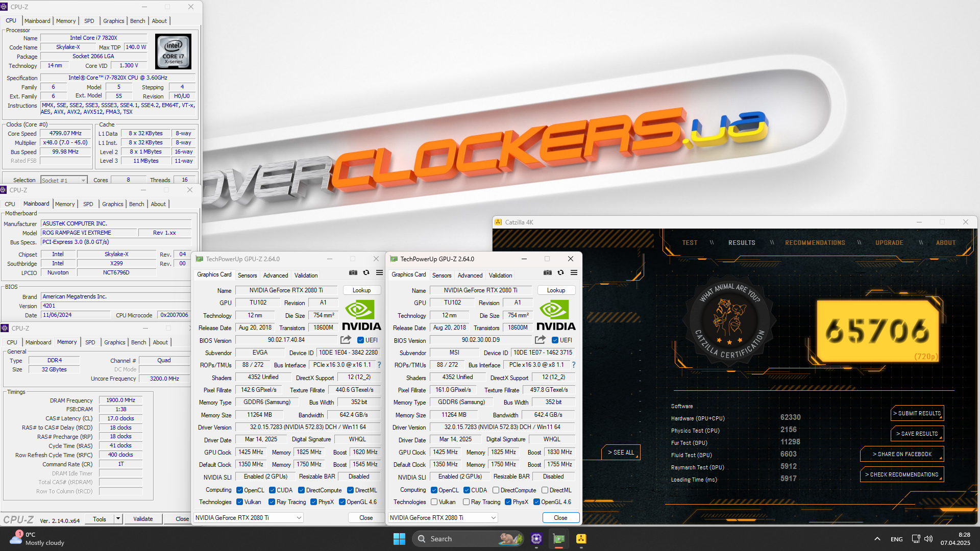
Task: Open network icon in system tray
Action: click(916, 539)
